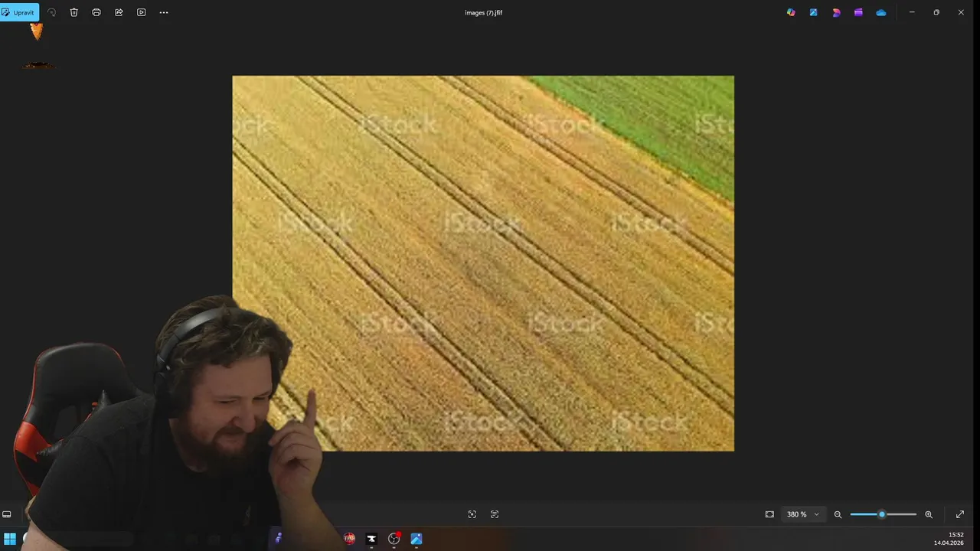Zoom out with the minus magnifier

(838, 514)
